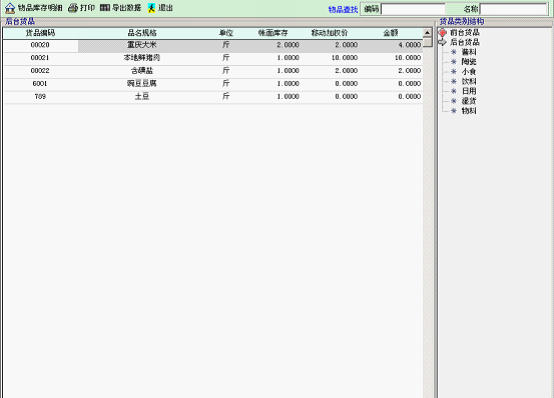This screenshot has height=398, width=554.
Task: Select item code cell 00021
Action: pos(40,58)
